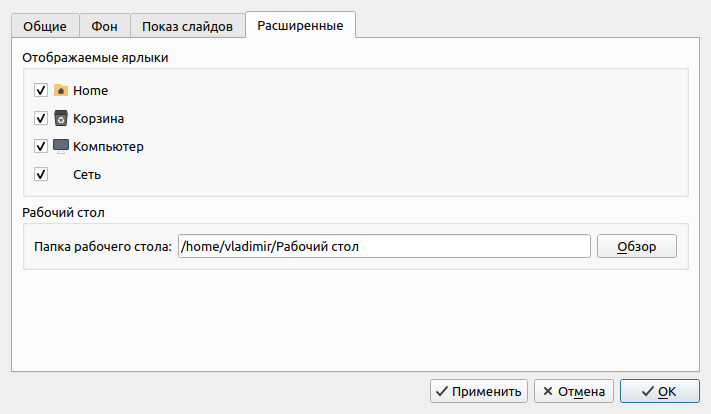The height and width of the screenshot is (414, 711).
Task: Click the Компьютер monitor icon
Action: (x=61, y=146)
